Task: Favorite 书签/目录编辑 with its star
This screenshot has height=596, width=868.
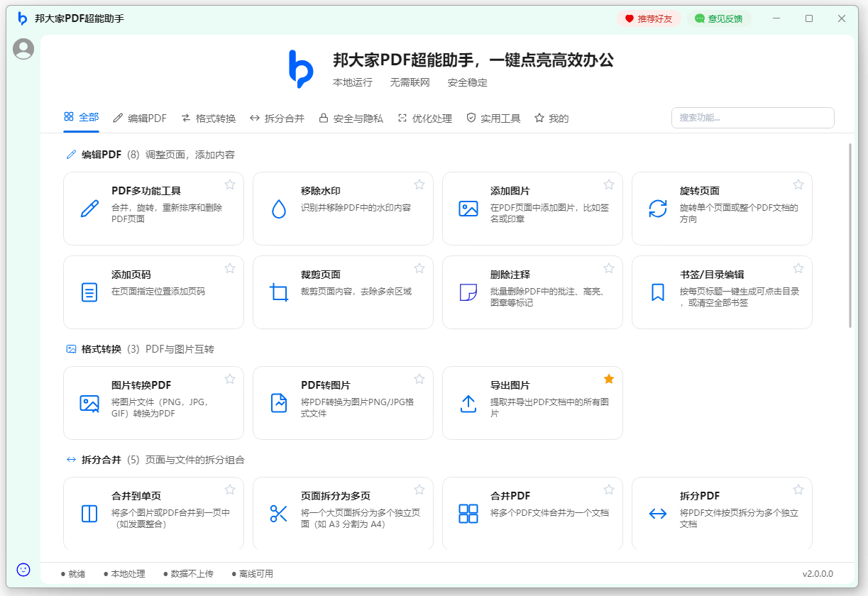Action: pyautogui.click(x=798, y=268)
